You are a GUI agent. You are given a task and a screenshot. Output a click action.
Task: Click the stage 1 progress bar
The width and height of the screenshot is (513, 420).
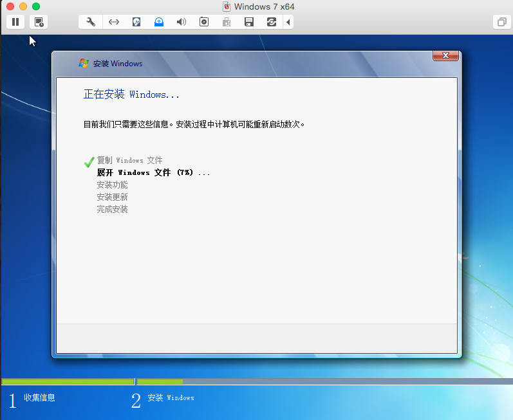(x=68, y=381)
